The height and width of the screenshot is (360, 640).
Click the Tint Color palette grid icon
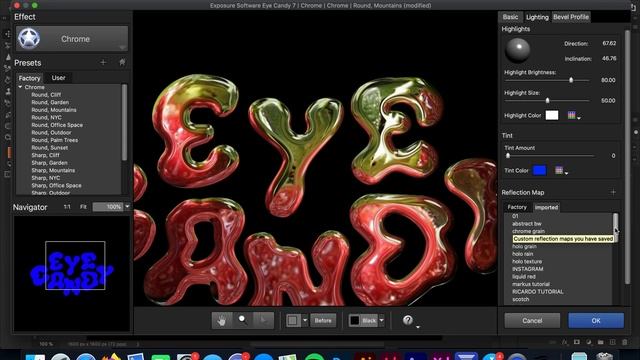[559, 170]
